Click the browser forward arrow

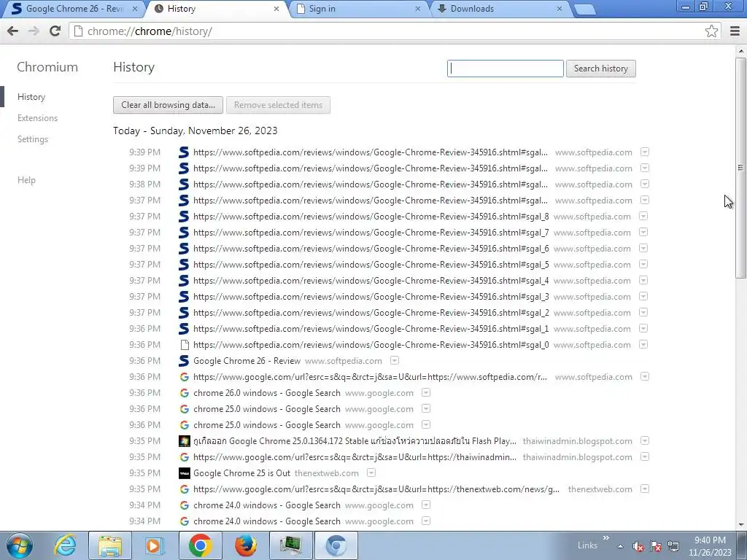coord(34,31)
